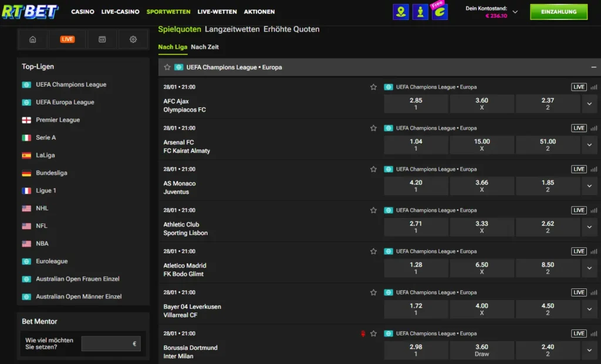Viewport: 601px width, 364px height.
Task: Favorite the Borussia Dortmund vs Inter Milan match
Action: (373, 334)
